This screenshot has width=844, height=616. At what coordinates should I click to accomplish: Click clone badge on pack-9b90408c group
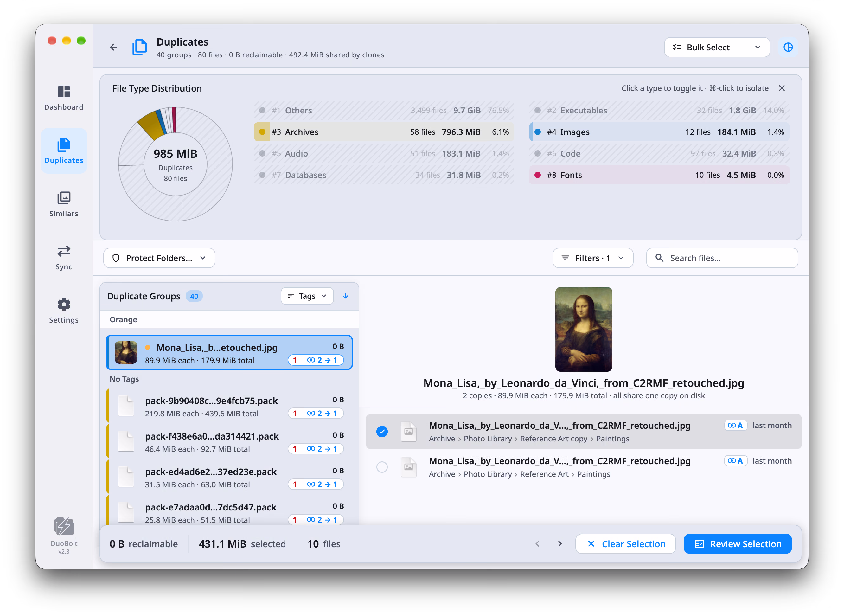[323, 414]
